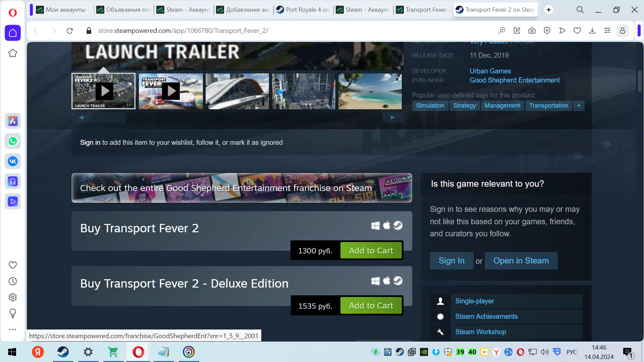Go back to previous page

tap(36, 31)
